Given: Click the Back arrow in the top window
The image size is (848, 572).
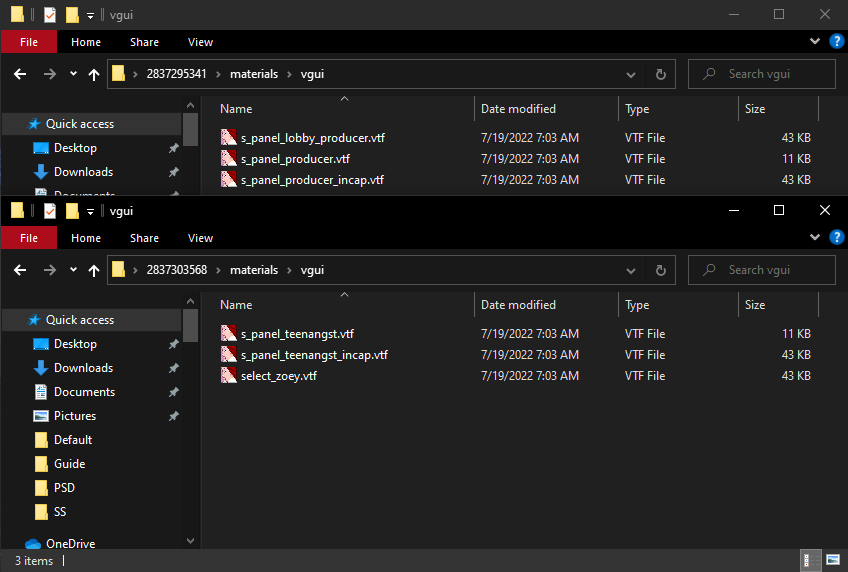Looking at the screenshot, I should [x=22, y=74].
